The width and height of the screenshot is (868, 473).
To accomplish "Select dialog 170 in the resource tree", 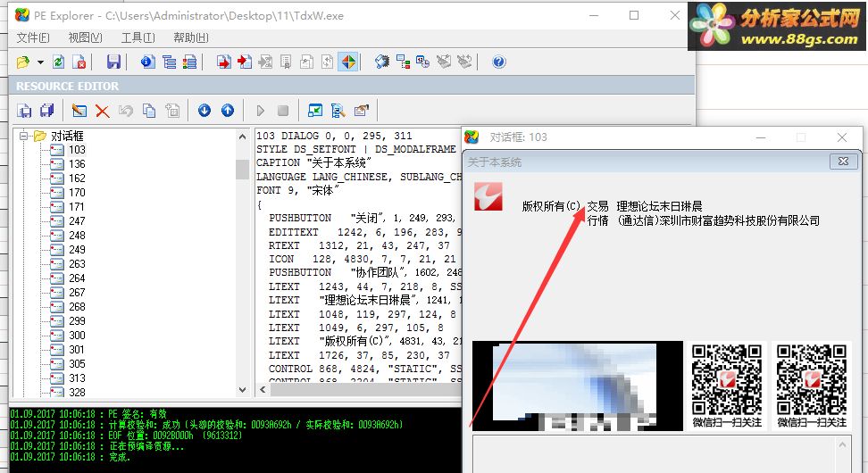I will point(77,193).
